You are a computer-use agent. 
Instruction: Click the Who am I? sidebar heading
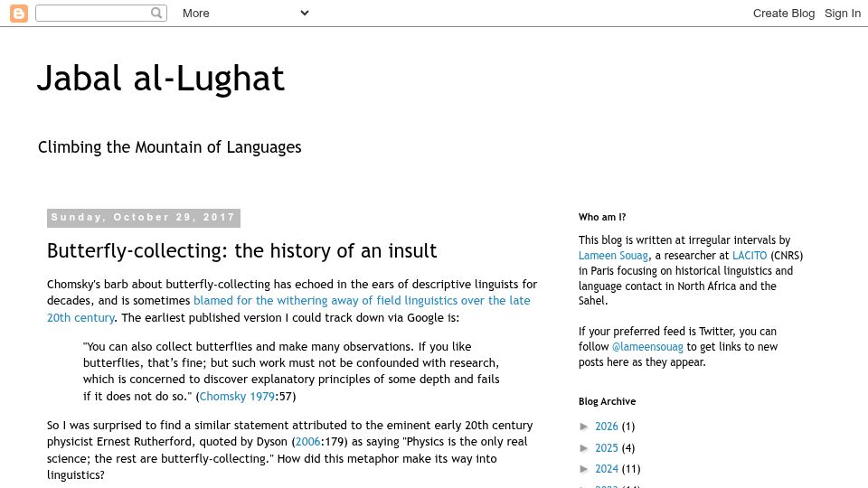pos(602,218)
